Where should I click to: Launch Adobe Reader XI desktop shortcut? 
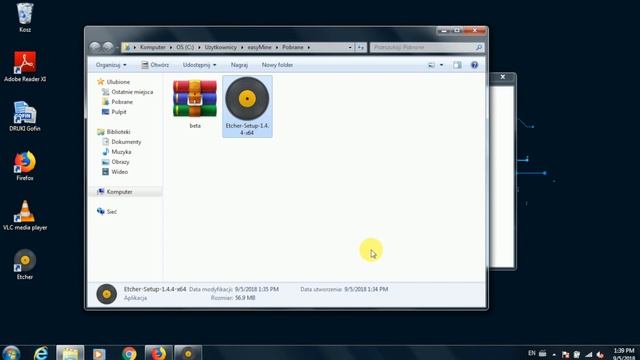point(25,67)
